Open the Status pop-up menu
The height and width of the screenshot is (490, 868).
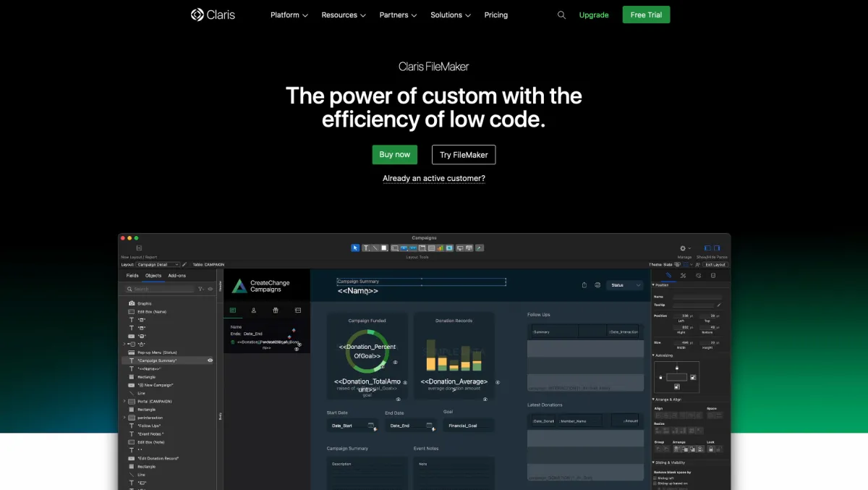tap(624, 285)
